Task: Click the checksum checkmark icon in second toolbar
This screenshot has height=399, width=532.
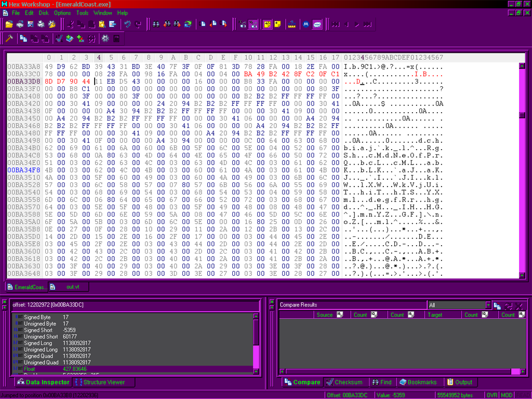Action: point(59,38)
